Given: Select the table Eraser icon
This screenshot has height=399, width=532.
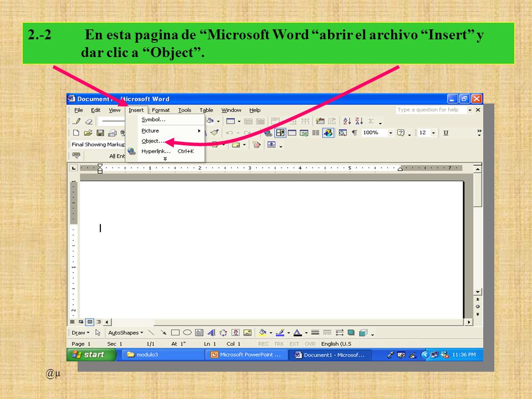Looking at the screenshot, I should 89,121.
